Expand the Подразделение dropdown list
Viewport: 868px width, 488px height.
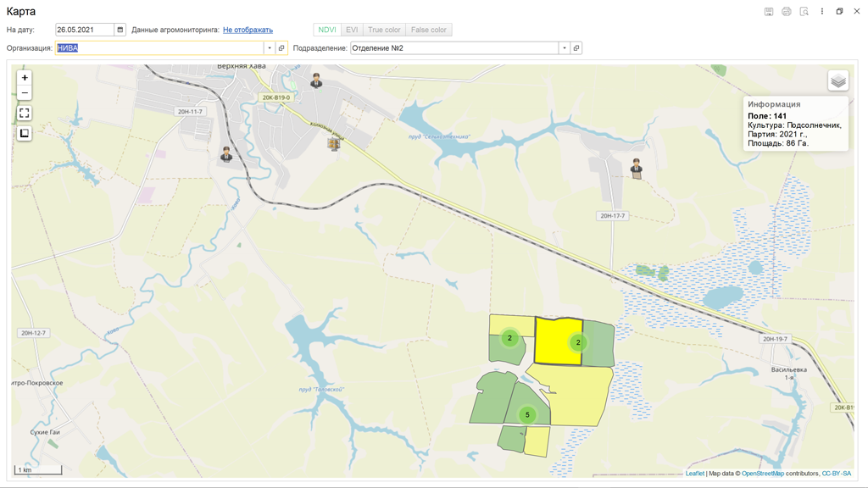pos(564,48)
